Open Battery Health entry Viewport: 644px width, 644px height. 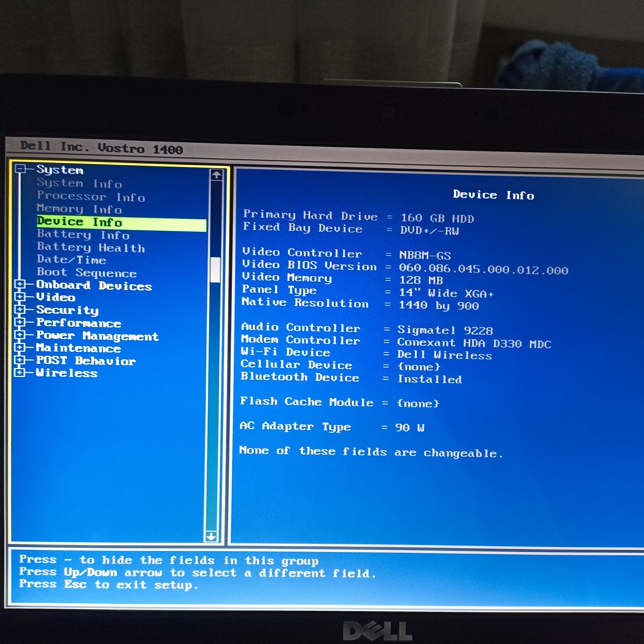pyautogui.click(x=91, y=247)
